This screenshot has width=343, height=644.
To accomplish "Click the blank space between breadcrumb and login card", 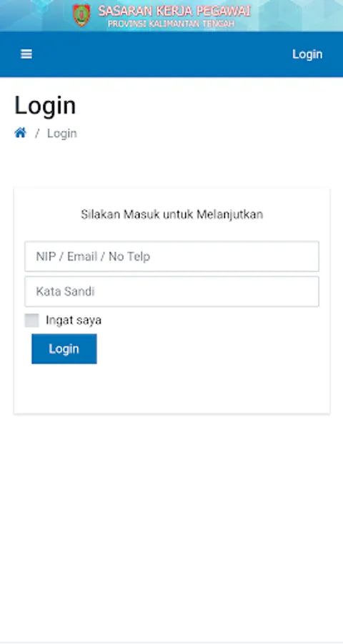I will point(171,165).
